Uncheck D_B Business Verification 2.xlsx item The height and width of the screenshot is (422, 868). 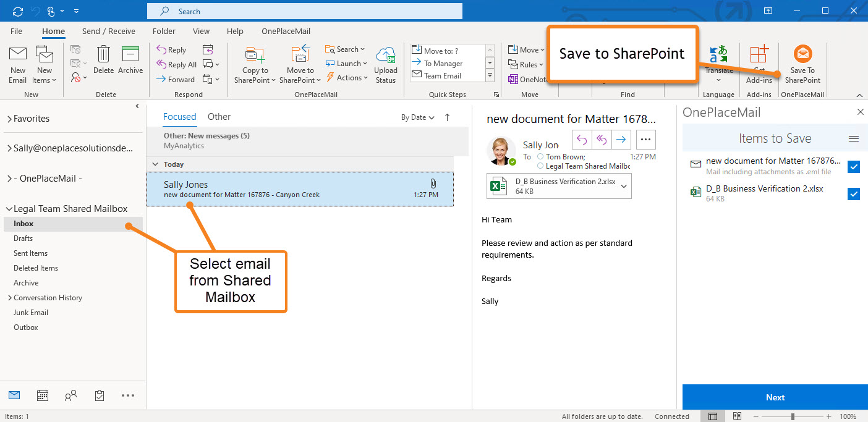pyautogui.click(x=854, y=194)
